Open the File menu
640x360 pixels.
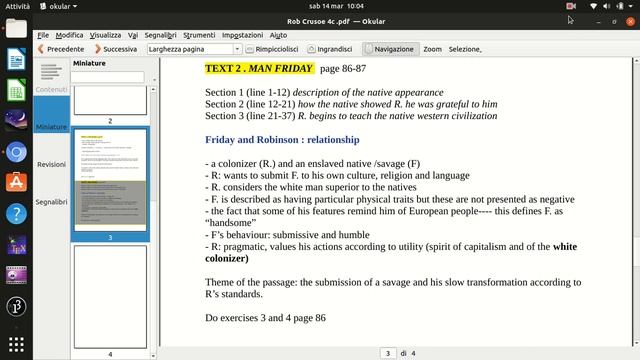43,35
